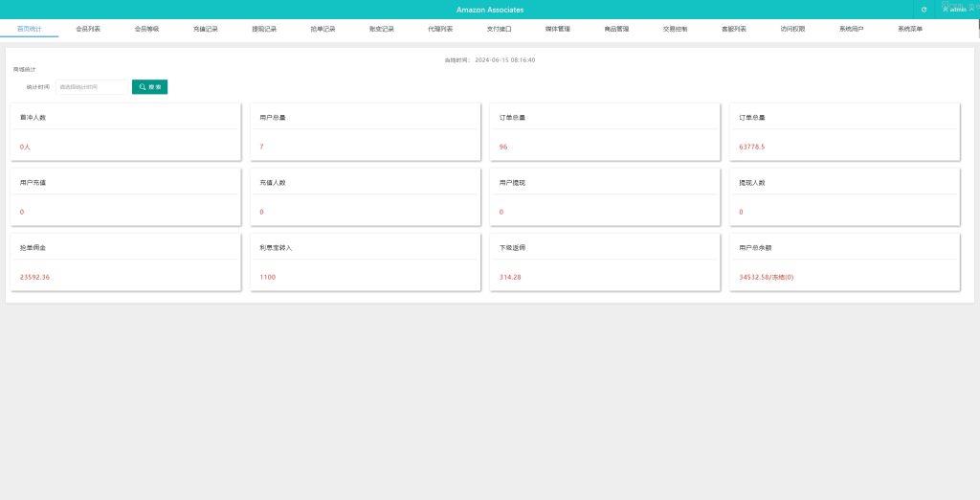
Task: Click the 搜索 search button
Action: click(x=149, y=87)
